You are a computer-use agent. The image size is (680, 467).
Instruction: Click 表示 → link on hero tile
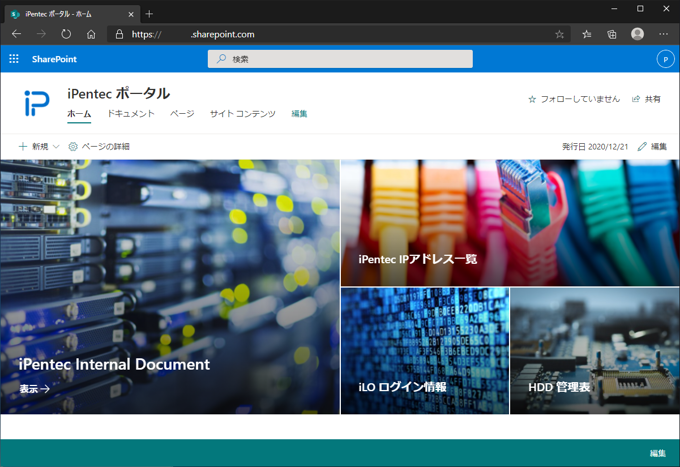[34, 389]
